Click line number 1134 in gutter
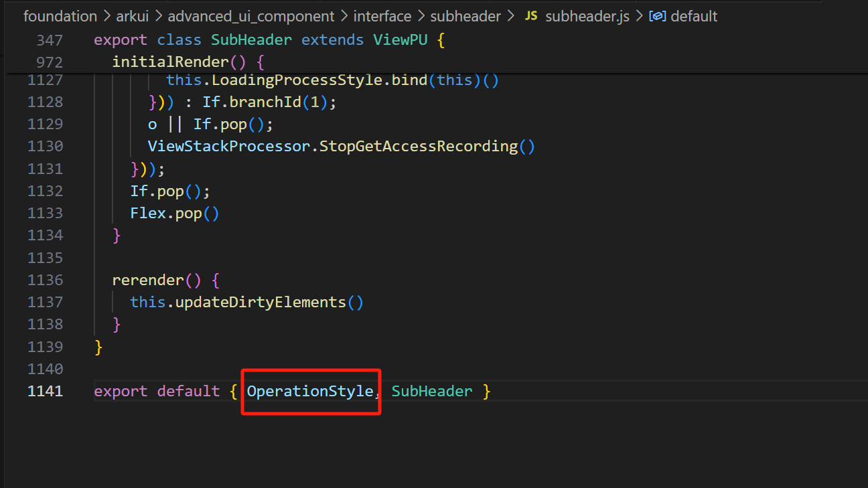The width and height of the screenshot is (868, 488). (45, 235)
